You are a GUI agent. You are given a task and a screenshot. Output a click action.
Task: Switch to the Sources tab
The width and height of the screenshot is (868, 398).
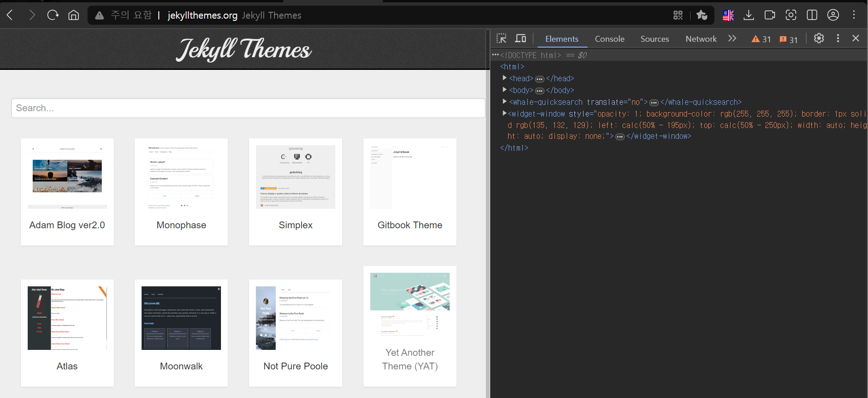tap(654, 39)
